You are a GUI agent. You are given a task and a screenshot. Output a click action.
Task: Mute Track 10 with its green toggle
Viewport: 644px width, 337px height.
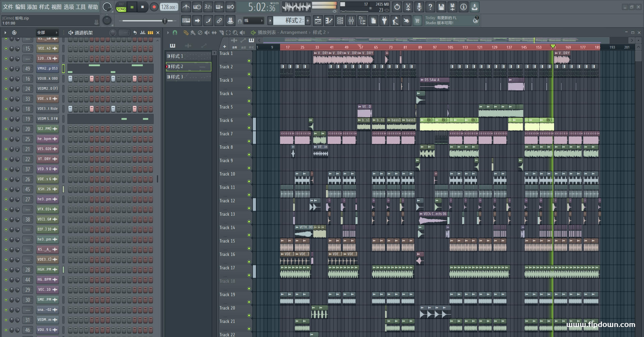[x=249, y=181]
